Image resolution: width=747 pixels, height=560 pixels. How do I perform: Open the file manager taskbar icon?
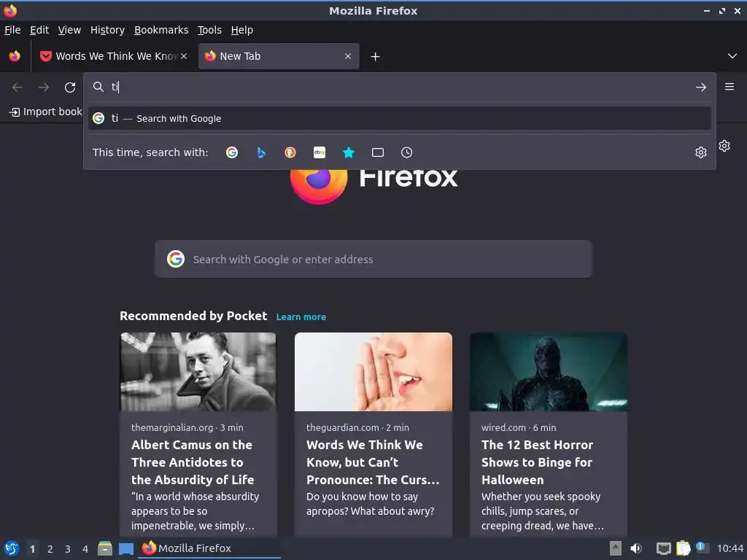105,548
